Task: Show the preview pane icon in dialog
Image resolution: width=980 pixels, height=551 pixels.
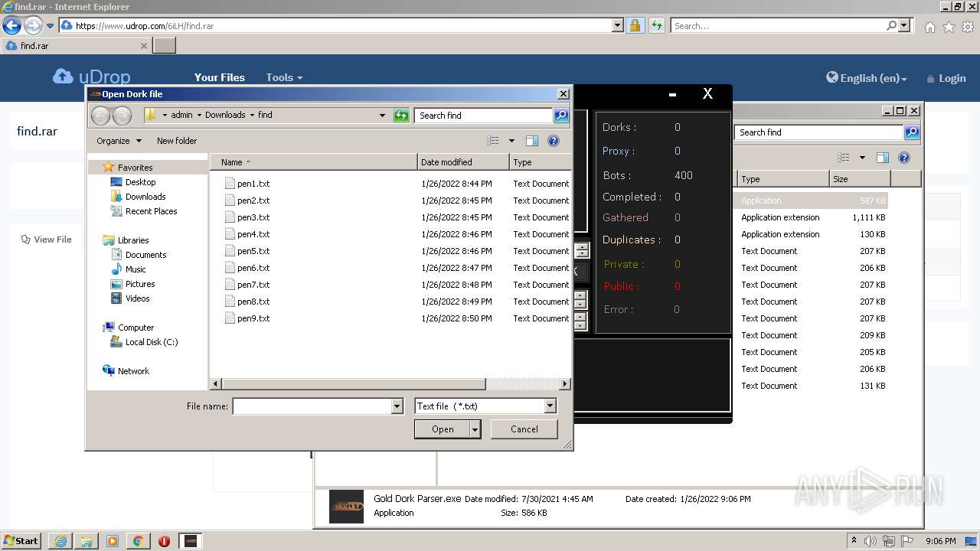Action: tap(532, 141)
